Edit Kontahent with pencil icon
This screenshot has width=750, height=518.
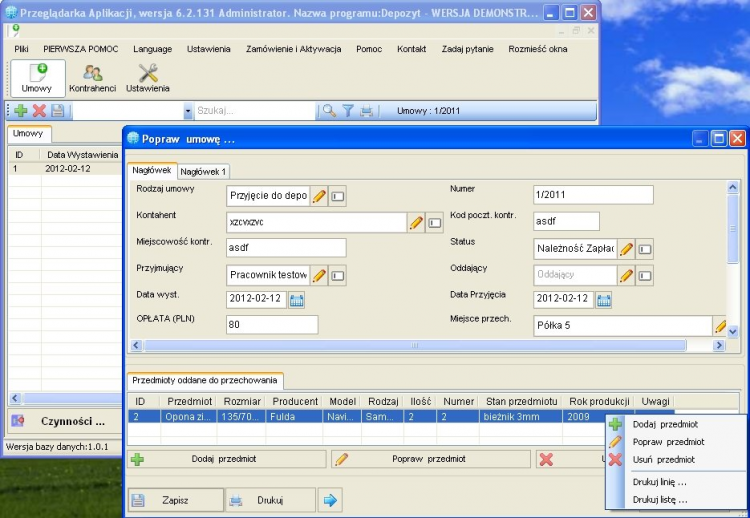[x=416, y=223]
